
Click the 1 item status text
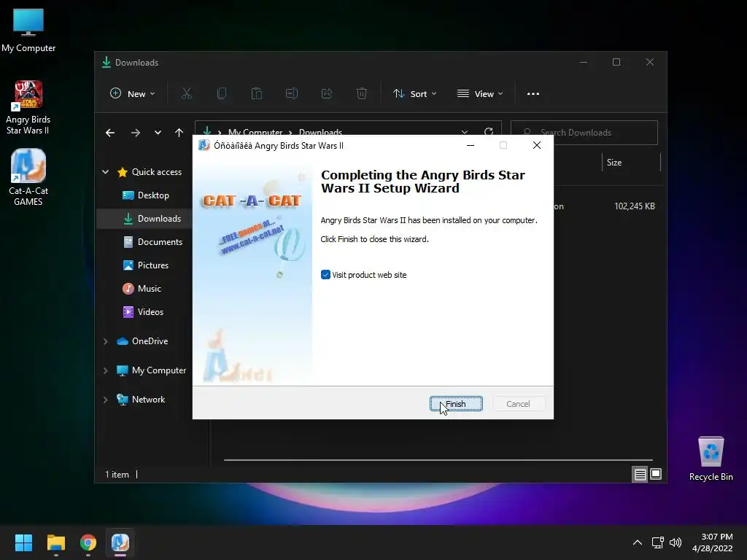tap(117, 474)
